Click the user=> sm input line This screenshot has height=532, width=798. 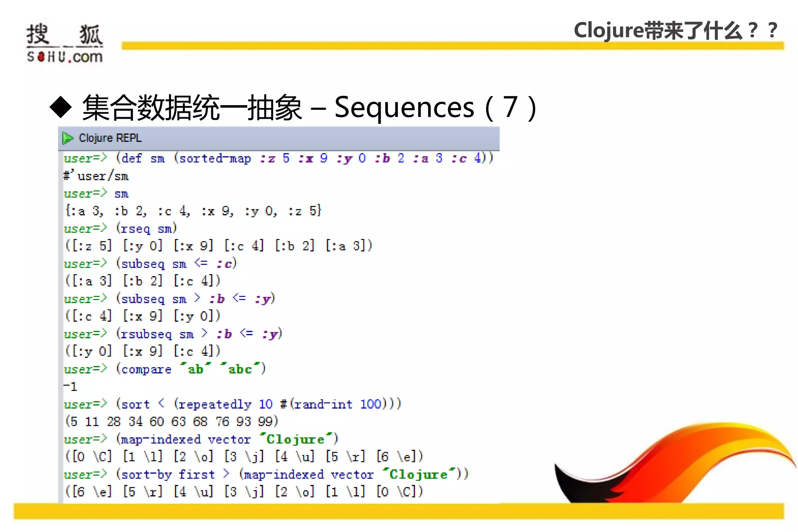click(x=96, y=194)
